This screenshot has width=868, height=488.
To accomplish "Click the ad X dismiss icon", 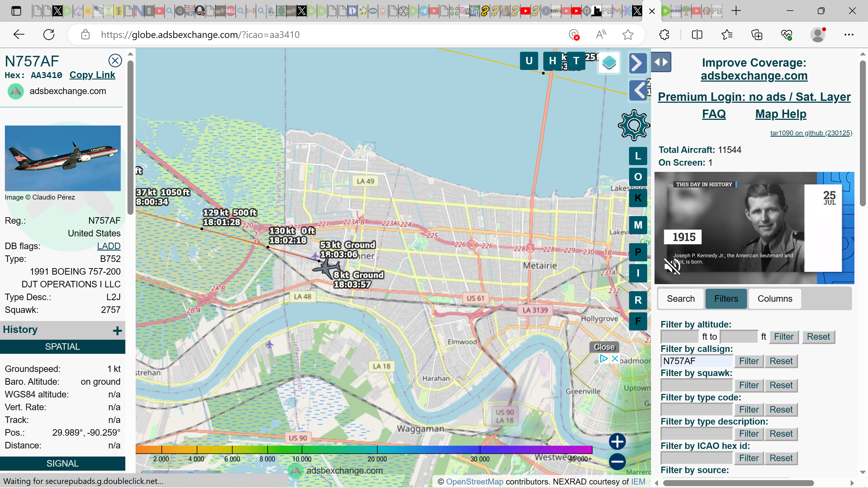I will (x=615, y=358).
